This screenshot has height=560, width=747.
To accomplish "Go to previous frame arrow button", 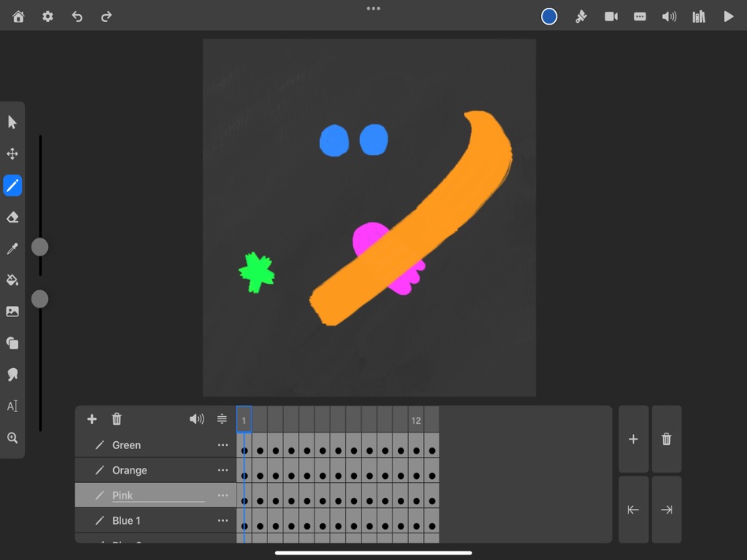I will (x=633, y=510).
